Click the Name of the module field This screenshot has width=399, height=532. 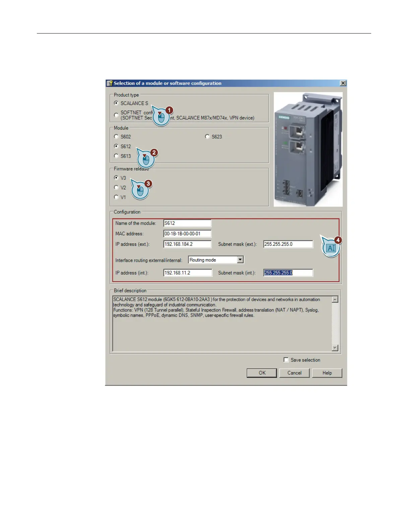pos(187,223)
